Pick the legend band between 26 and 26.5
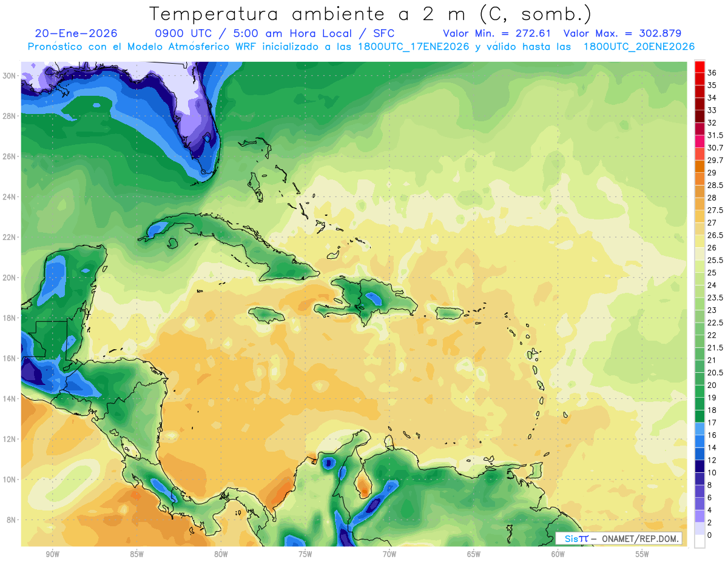 pos(699,241)
